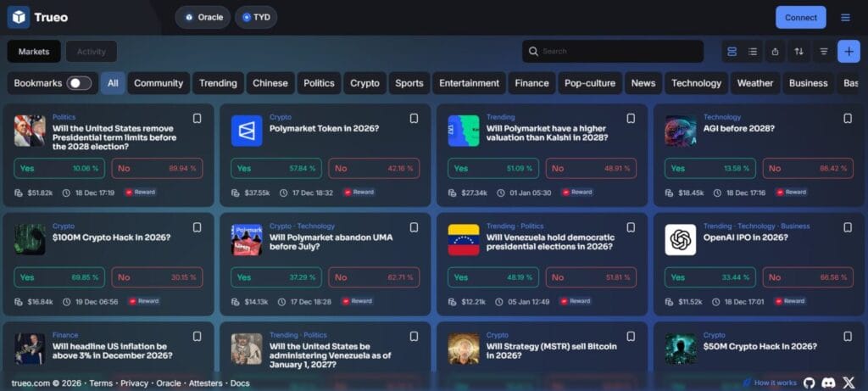This screenshot has width=868, height=391.
Task: Choose No 89.94% on term limits market
Action: point(157,169)
